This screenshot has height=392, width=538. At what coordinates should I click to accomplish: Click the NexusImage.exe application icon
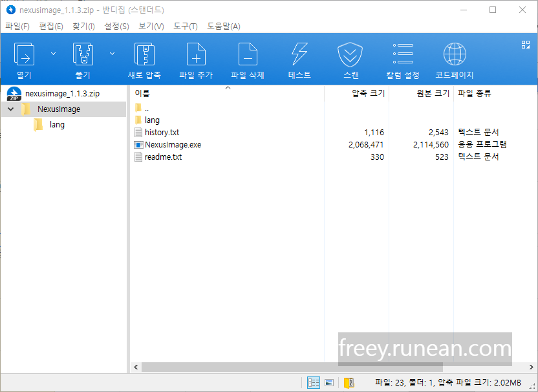138,144
